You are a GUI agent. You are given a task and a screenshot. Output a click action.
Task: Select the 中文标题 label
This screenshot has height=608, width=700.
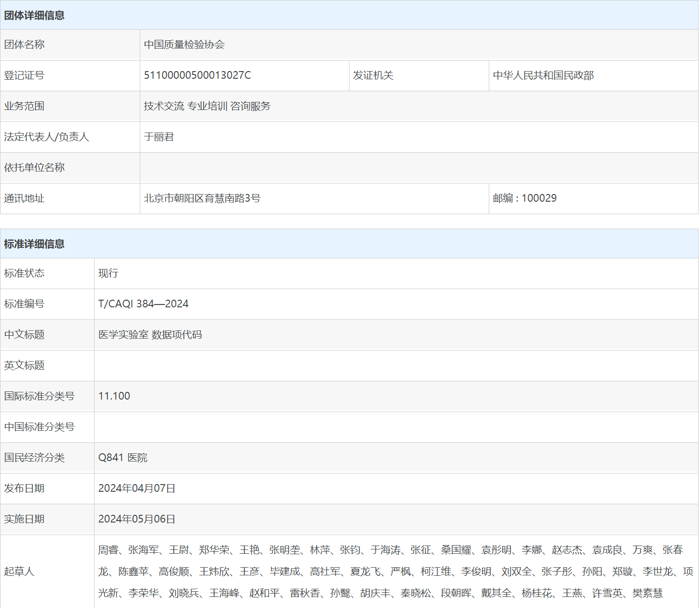point(24,335)
